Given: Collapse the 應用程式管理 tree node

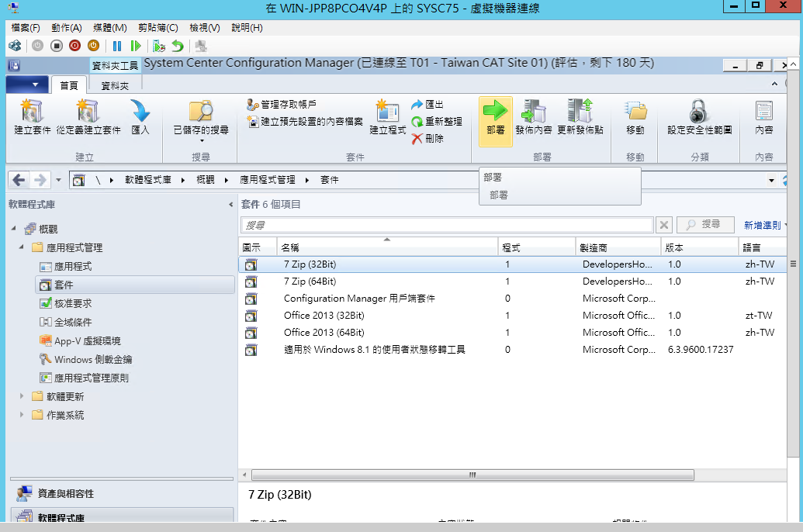Looking at the screenshot, I should pos(22,247).
